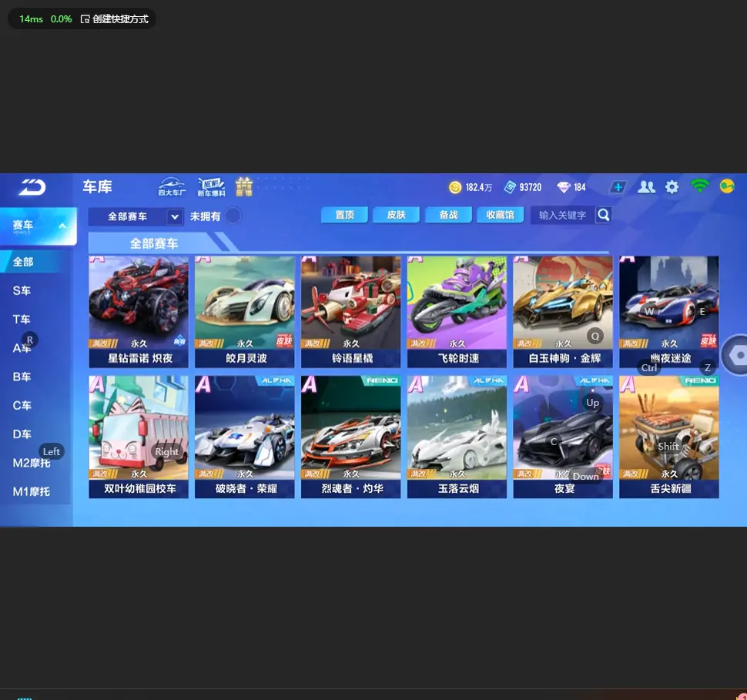Screen dimensions: 747x700
Task: Click the 置顶 button
Action: click(344, 215)
